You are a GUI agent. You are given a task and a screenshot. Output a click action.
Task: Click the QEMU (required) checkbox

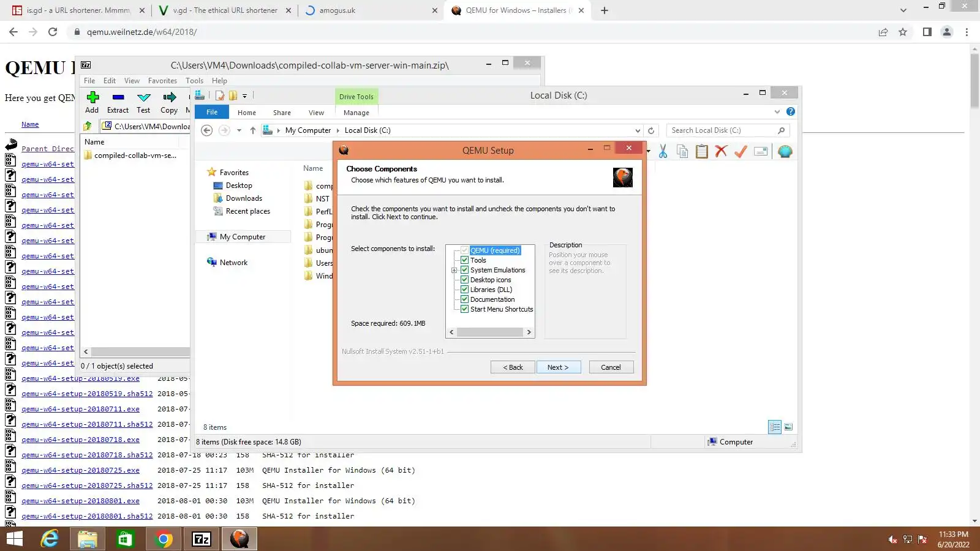[465, 250]
